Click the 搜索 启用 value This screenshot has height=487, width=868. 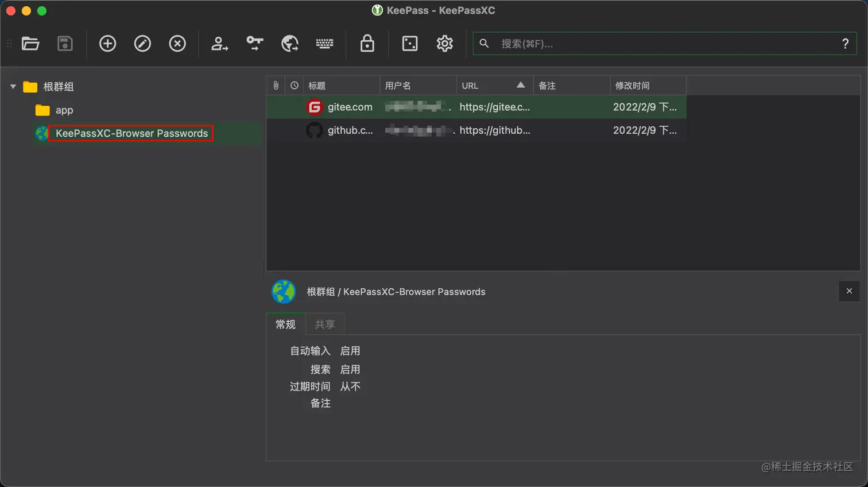tap(350, 369)
